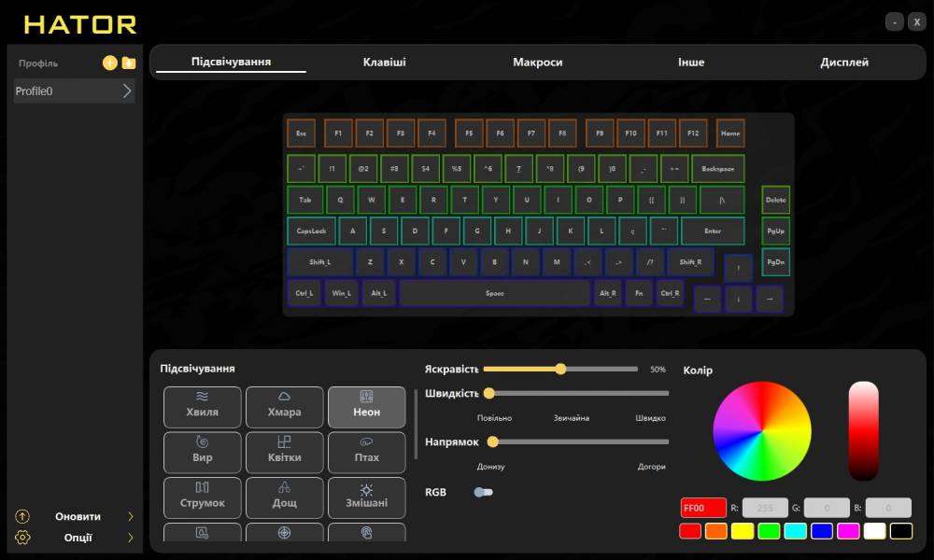Open the Макроси tab

coord(537,63)
